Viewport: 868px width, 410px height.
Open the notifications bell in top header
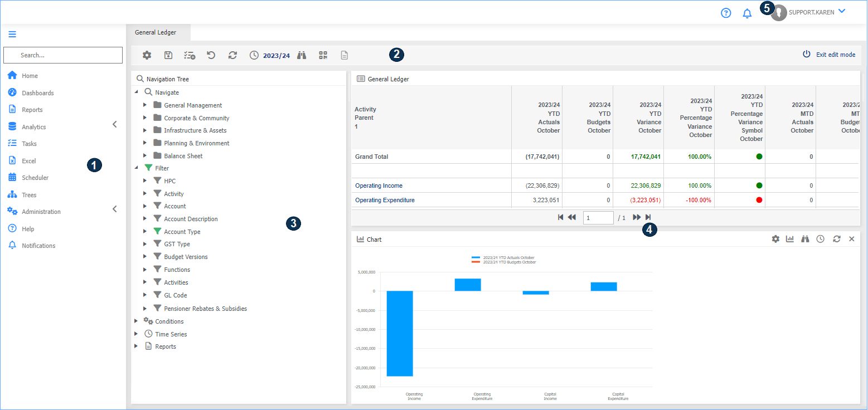tap(747, 13)
